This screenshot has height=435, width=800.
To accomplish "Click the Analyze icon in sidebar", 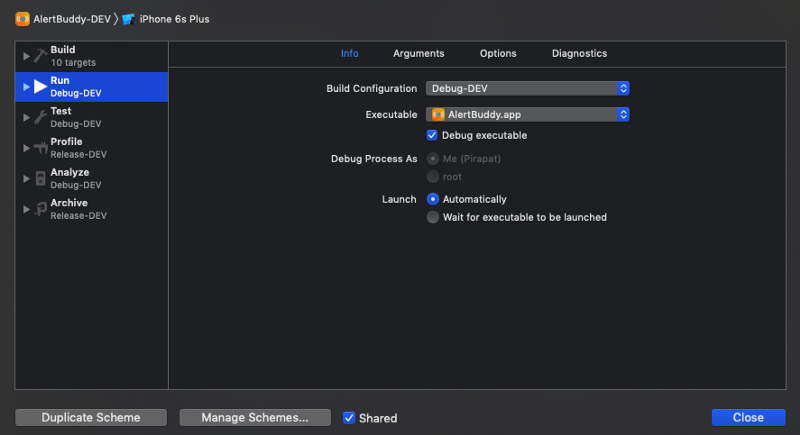I will pos(40,178).
